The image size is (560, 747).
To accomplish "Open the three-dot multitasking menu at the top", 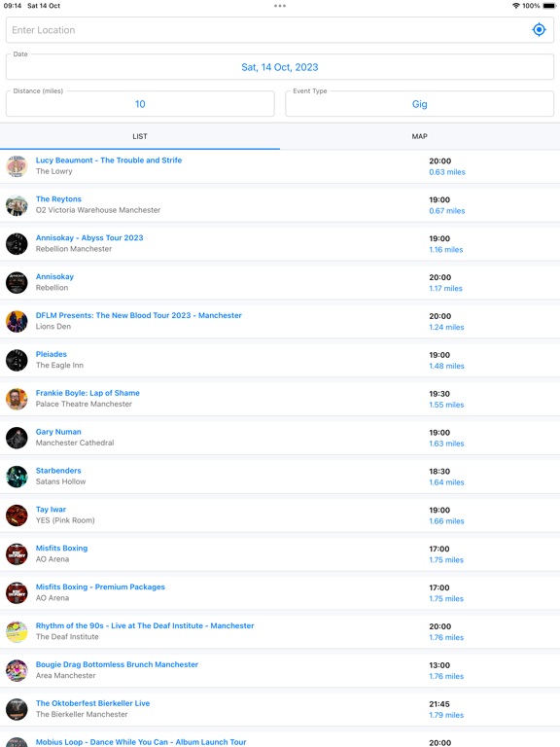I will [x=280, y=6].
